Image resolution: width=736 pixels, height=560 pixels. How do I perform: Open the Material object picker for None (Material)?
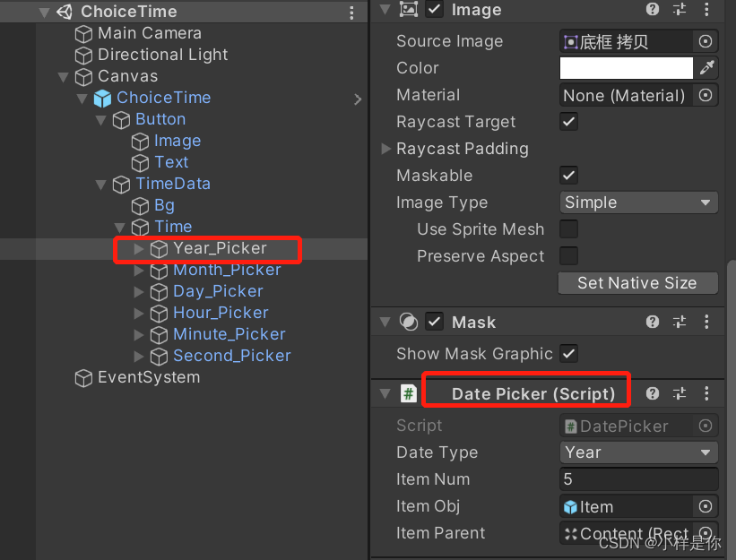(706, 95)
